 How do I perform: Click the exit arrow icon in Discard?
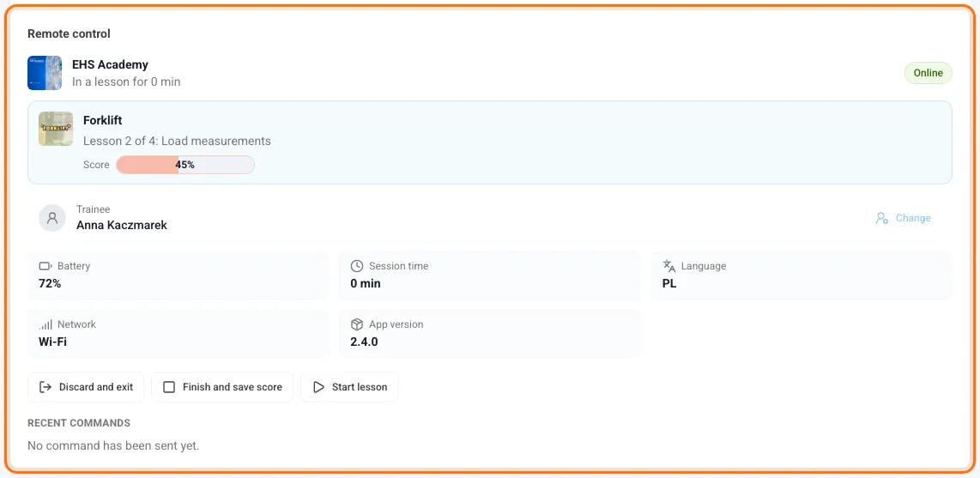point(45,387)
